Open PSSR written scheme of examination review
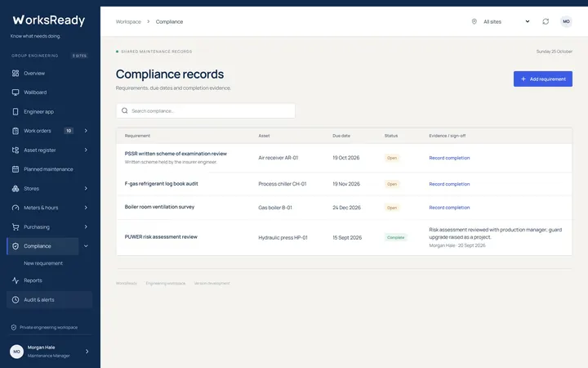 click(x=176, y=154)
